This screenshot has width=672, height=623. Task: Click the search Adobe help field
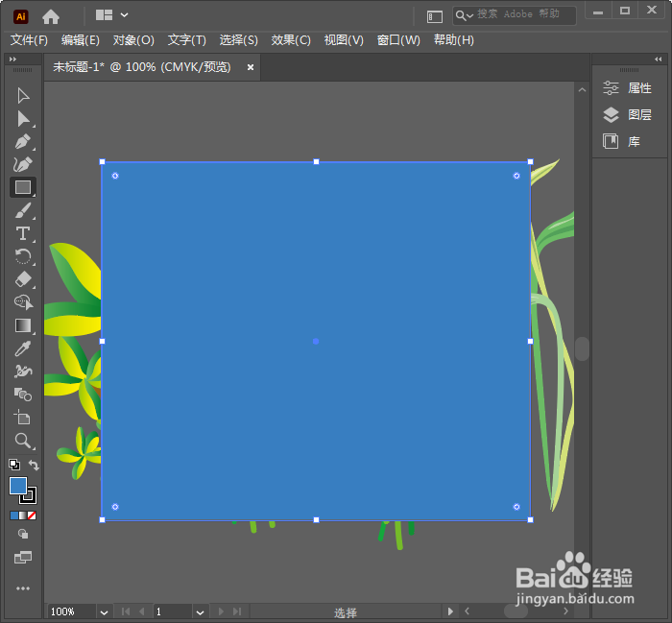pyautogui.click(x=515, y=15)
